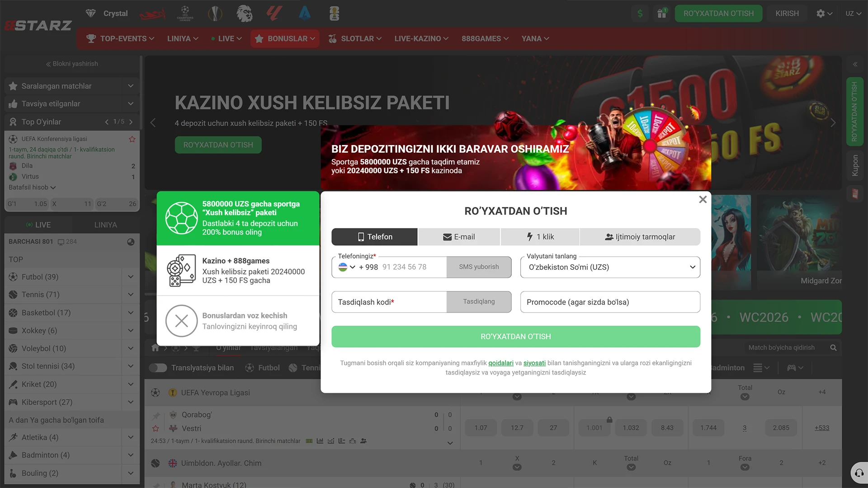Choose the 5800000 UZS sport bonus

coord(238,218)
